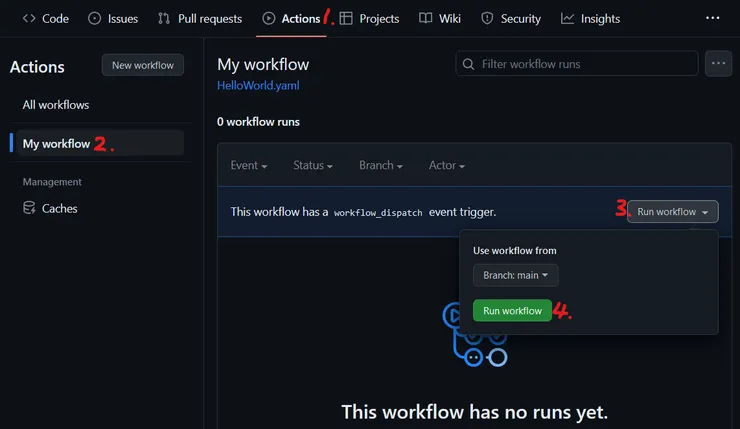The image size is (740, 429).
Task: Open the Security tab
Action: click(511, 18)
